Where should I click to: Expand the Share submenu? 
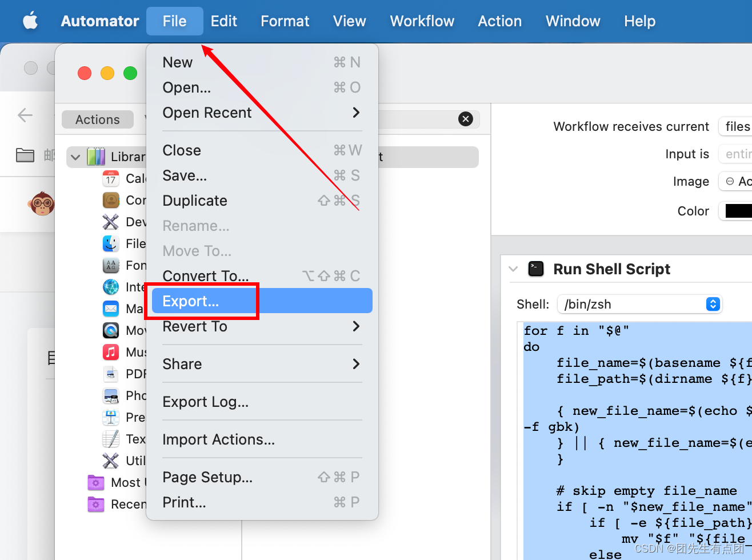(262, 364)
